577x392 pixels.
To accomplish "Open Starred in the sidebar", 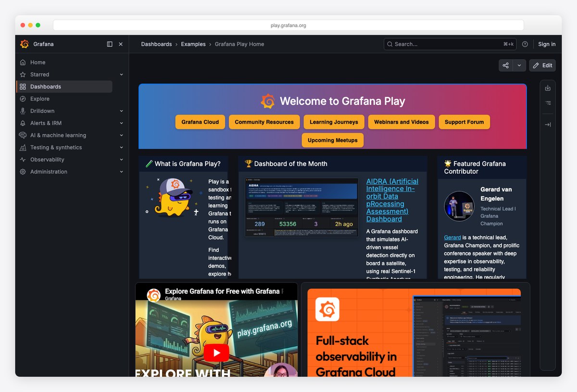I will (x=39, y=75).
